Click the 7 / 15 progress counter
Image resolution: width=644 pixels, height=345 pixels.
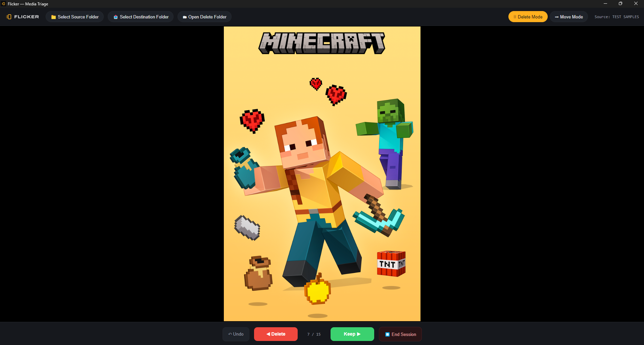click(x=314, y=334)
